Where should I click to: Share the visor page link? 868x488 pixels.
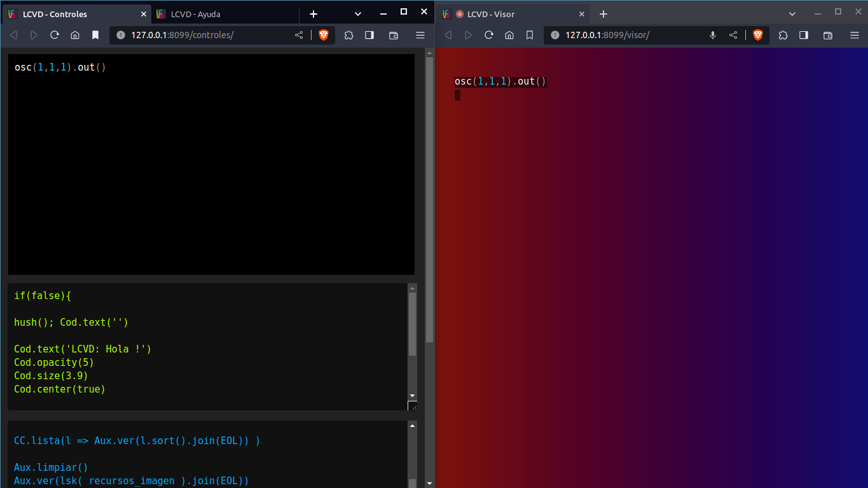point(733,35)
